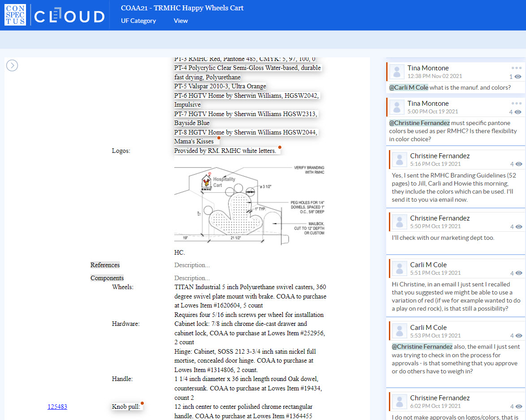The width and height of the screenshot is (526, 420).
Task: Toggle eye icon on Christine Fernandez's 5:16 PM comment
Action: (x=519, y=164)
